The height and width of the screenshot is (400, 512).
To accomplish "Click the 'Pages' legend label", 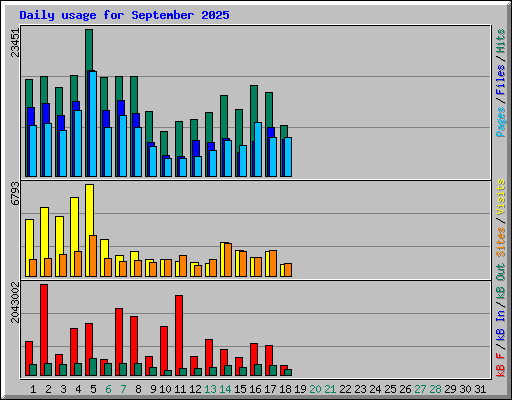I will coord(501,122).
